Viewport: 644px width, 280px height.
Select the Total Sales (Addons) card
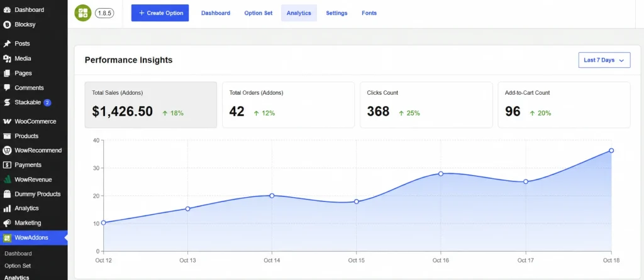(x=151, y=105)
